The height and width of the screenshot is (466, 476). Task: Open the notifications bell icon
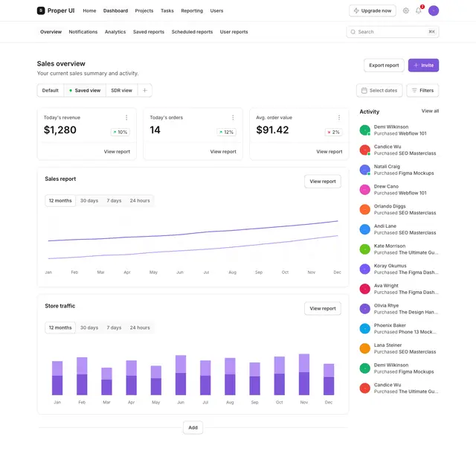tap(418, 10)
